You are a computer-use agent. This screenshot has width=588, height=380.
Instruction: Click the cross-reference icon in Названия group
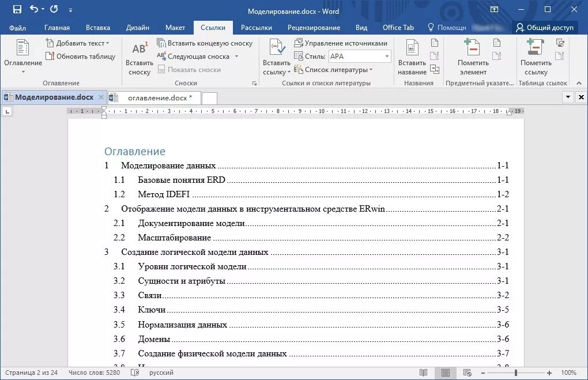click(x=435, y=69)
